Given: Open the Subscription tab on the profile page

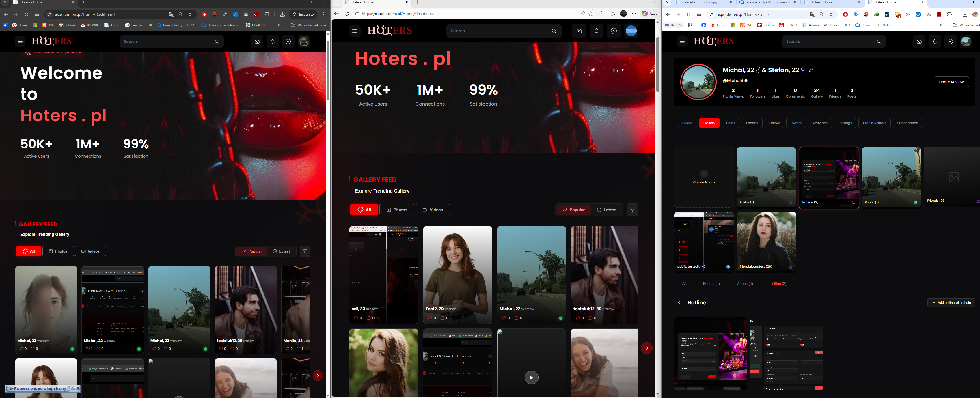Looking at the screenshot, I should (x=907, y=123).
